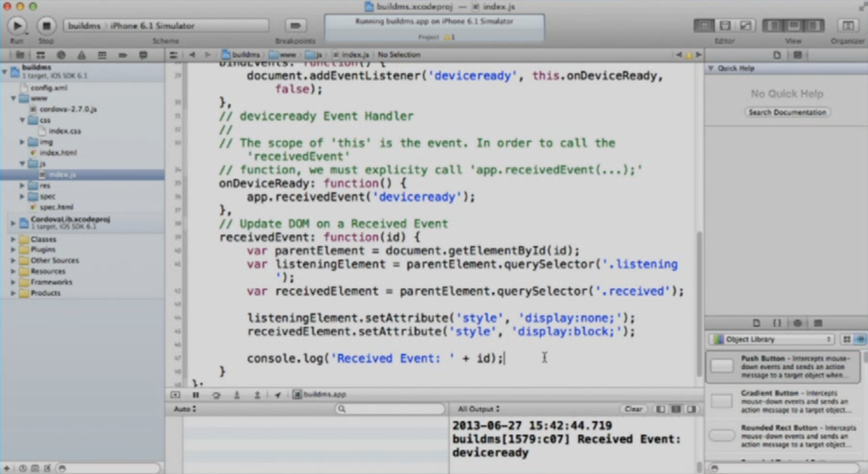868x474 pixels.
Task: Click the variables search field
Action: 390,410
